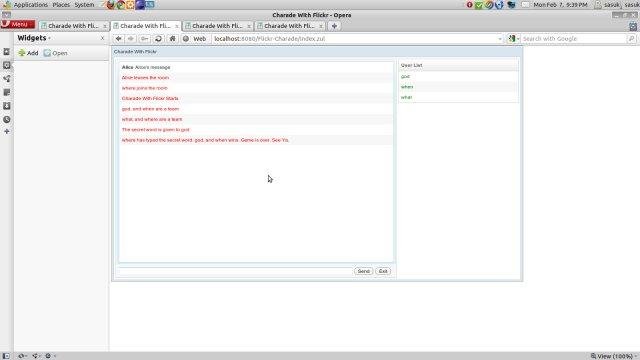The height and width of the screenshot is (360, 640).
Task: Click the Bluetooth tray icon
Action: point(499,5)
